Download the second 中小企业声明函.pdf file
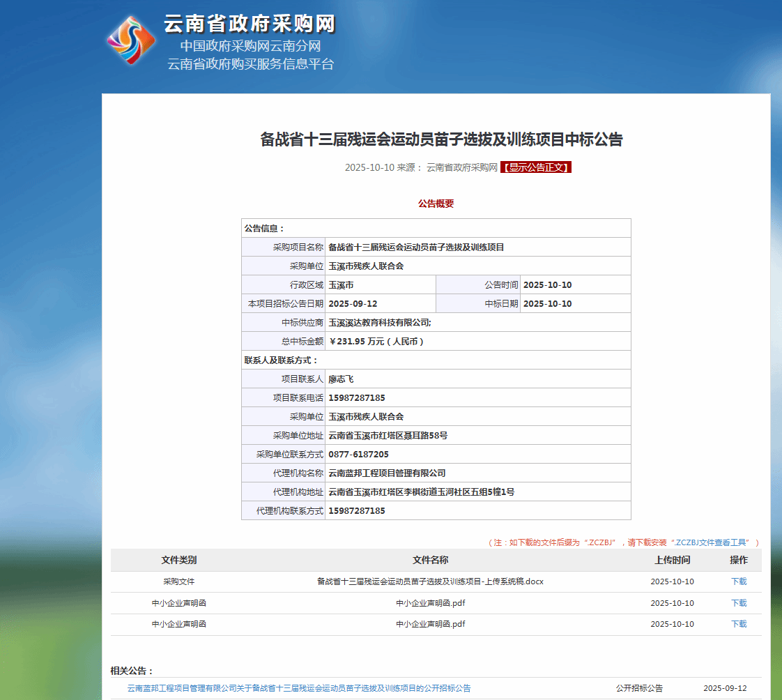Image resolution: width=782 pixels, height=700 pixels. click(738, 624)
